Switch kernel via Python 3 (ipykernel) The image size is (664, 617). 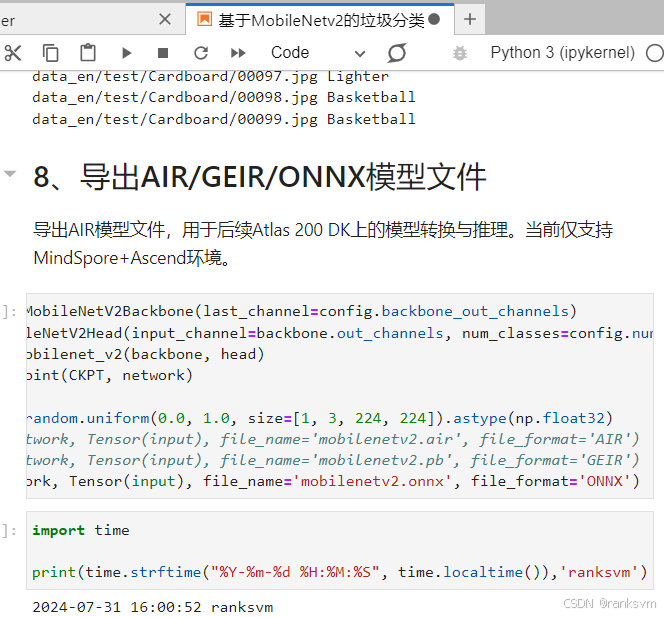tap(562, 53)
